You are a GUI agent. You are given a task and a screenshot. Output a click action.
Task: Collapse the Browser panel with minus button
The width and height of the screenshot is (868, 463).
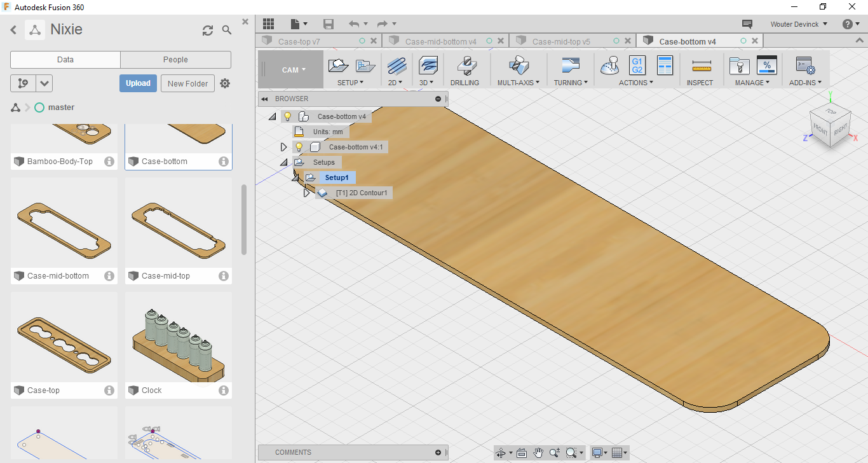pyautogui.click(x=438, y=99)
